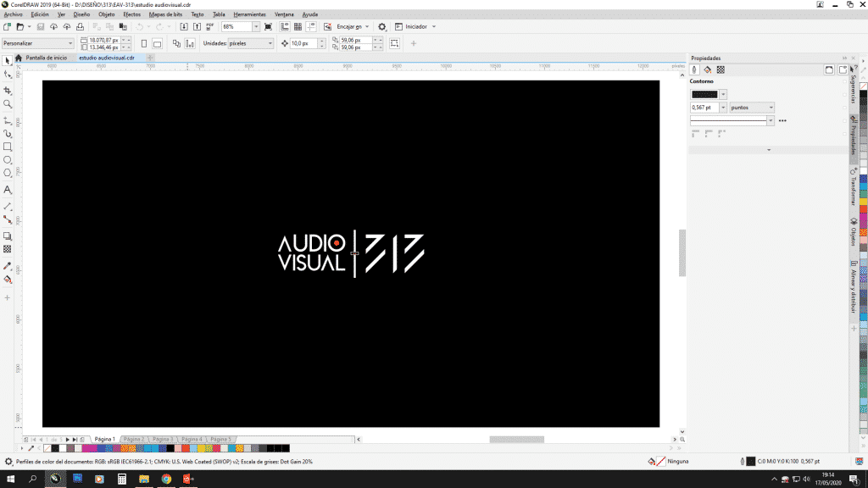Screen dimensions: 868x488
Task: Open outline settings three-dots button
Action: 782,121
